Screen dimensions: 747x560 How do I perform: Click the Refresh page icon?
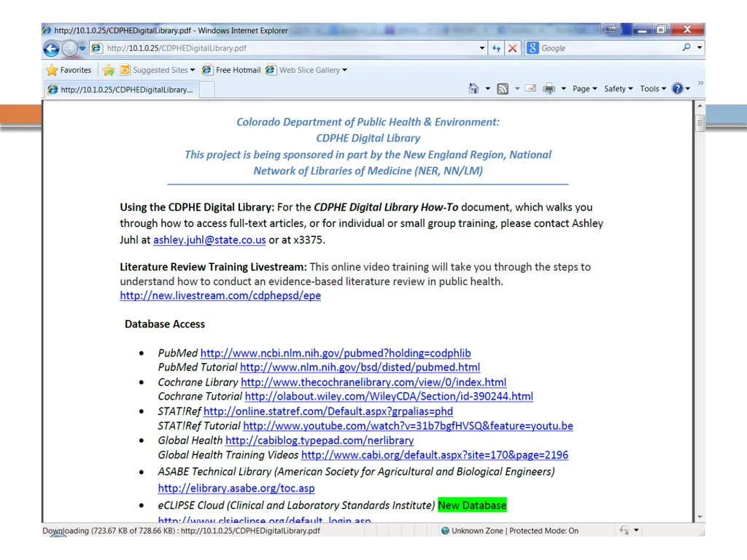coord(496,48)
